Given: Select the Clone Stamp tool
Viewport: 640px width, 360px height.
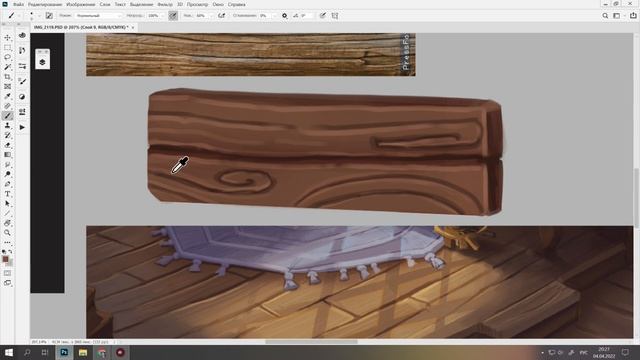Looking at the screenshot, I should click(7, 126).
